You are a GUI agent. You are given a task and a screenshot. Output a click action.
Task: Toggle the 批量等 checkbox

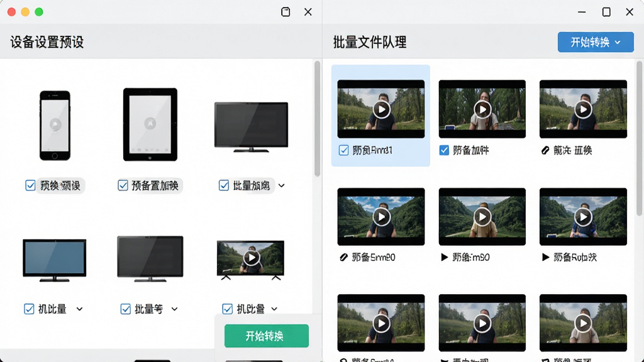pos(126,309)
